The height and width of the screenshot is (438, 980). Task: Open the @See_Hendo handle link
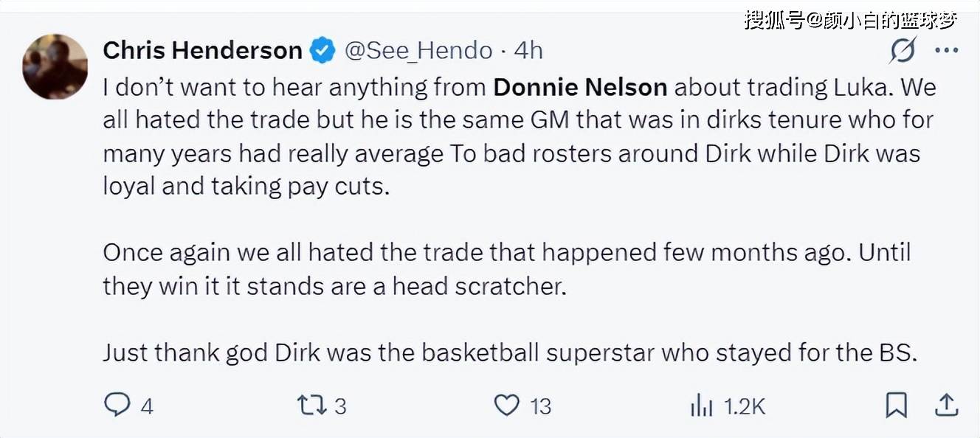click(418, 51)
